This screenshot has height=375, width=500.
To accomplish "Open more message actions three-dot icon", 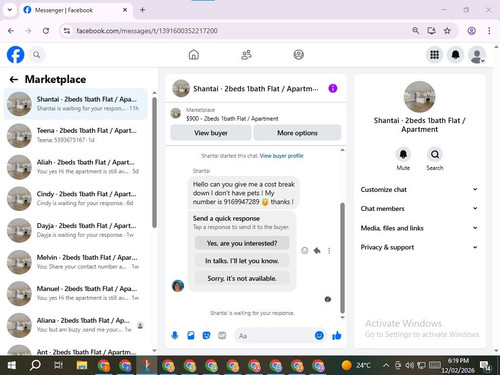I will pos(329,250).
